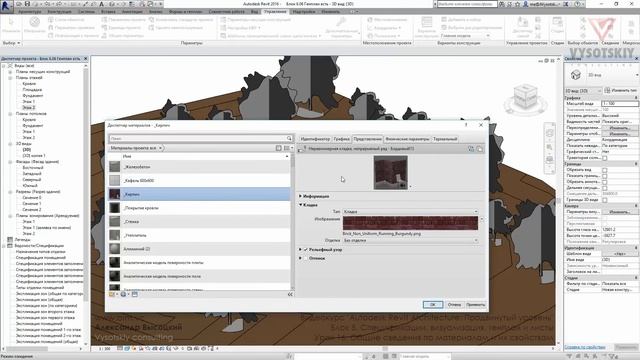Open the Идентификатор tab
The image size is (640, 360).
click(315, 139)
